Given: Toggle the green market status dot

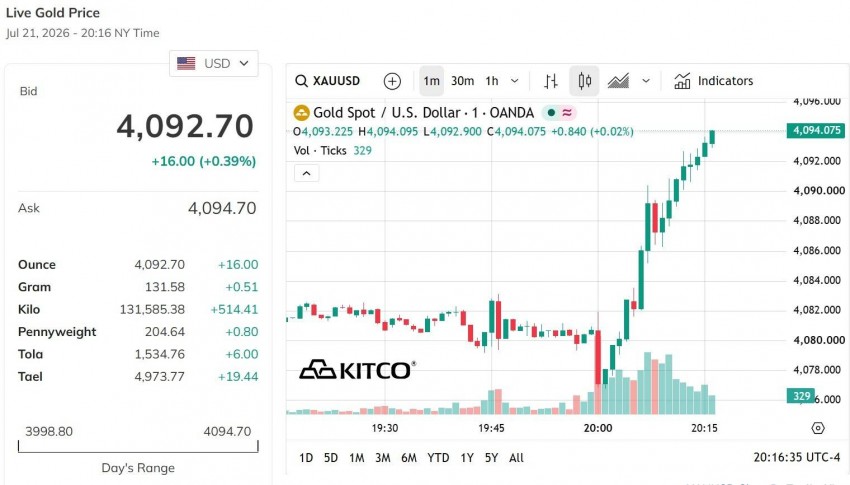Looking at the screenshot, I should point(551,113).
